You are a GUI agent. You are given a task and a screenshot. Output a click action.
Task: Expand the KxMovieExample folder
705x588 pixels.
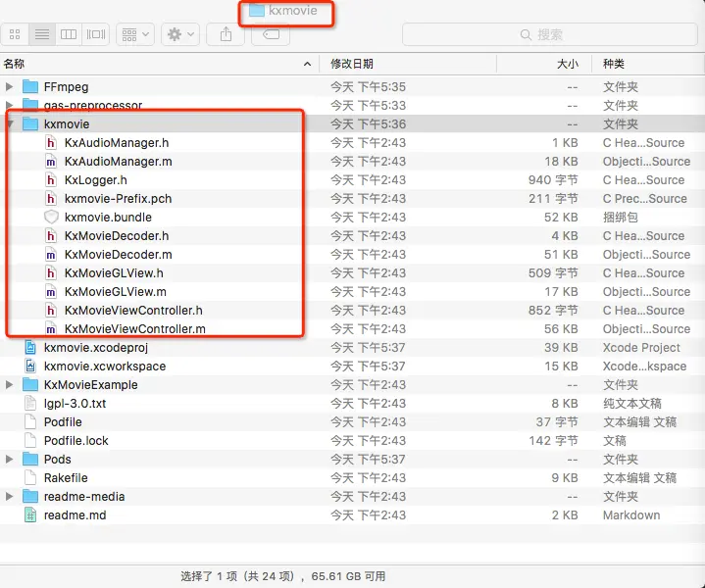pos(9,385)
